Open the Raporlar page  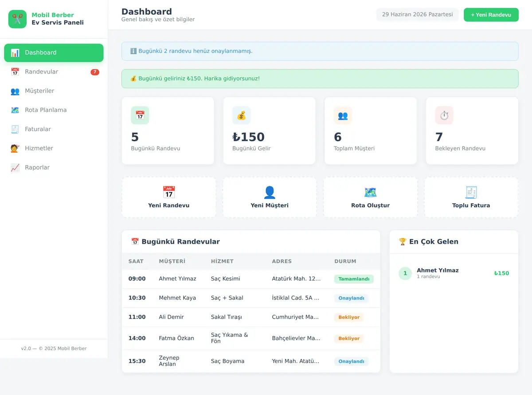pyautogui.click(x=54, y=167)
